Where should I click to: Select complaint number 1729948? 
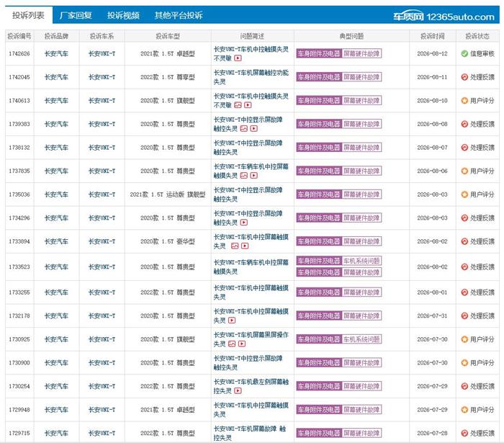19,410
